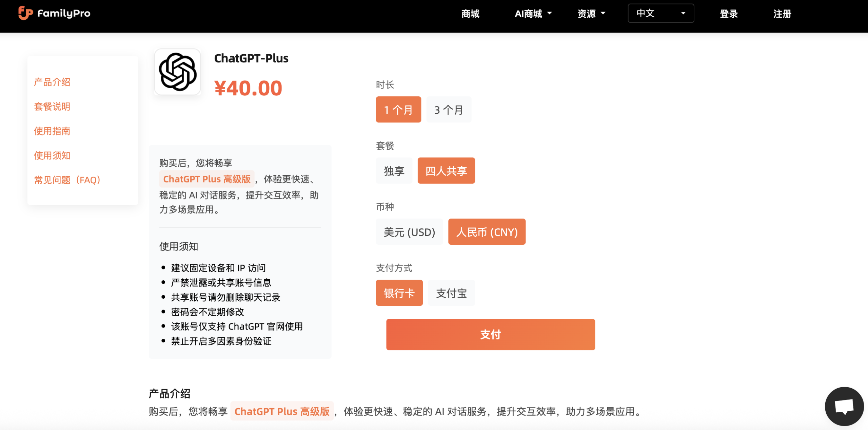The image size is (868, 430).
Task: Select the 1 个月 duration option
Action: (x=398, y=110)
